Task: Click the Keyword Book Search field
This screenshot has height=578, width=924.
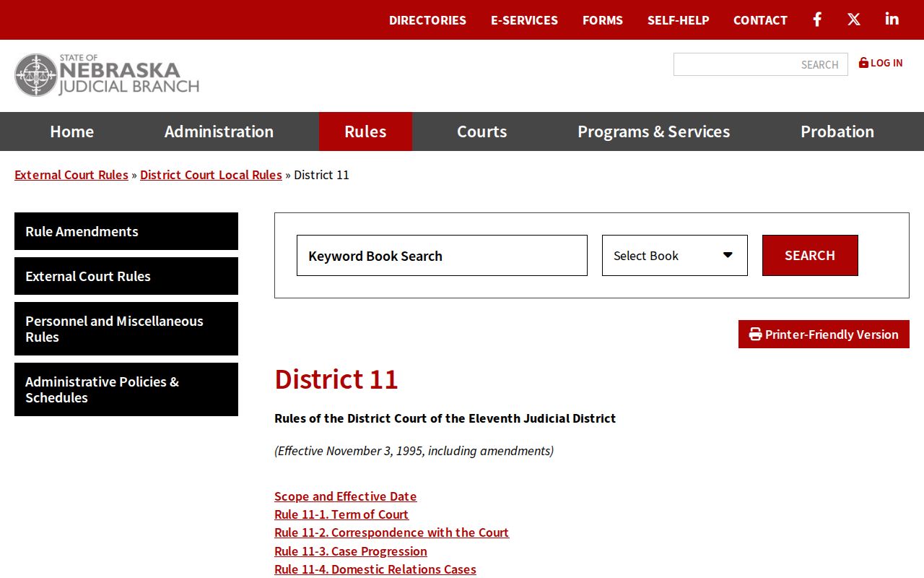Action: click(x=442, y=255)
